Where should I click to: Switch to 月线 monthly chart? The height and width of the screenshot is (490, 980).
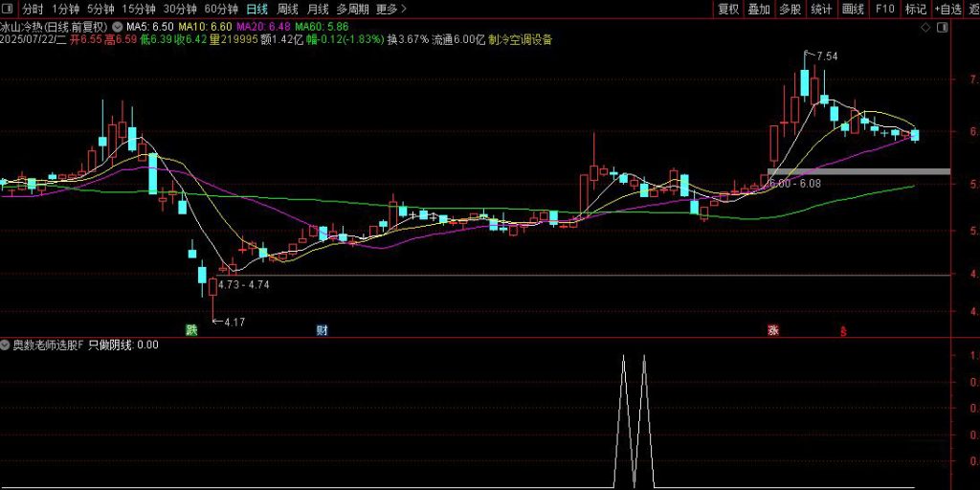pyautogui.click(x=318, y=10)
